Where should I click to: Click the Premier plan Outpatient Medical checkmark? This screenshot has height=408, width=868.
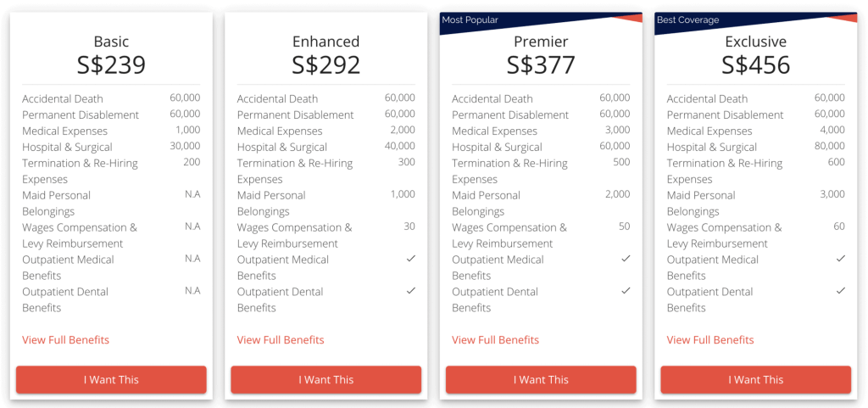tap(626, 259)
